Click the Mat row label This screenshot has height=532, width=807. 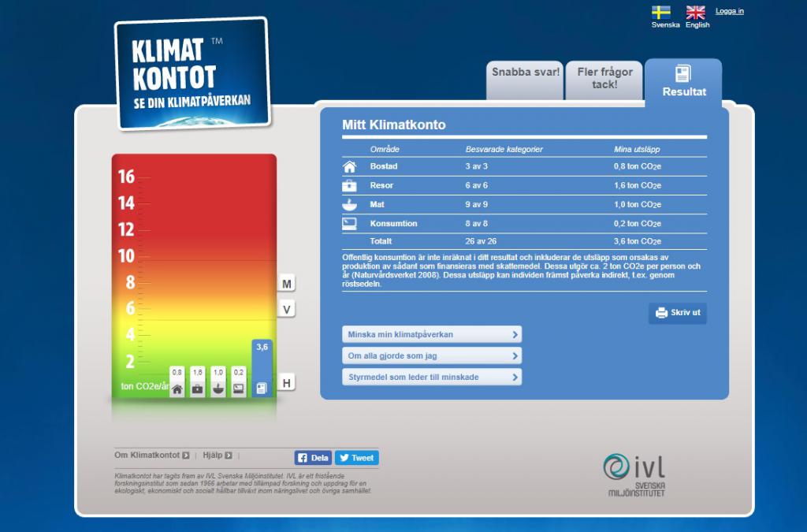377,204
